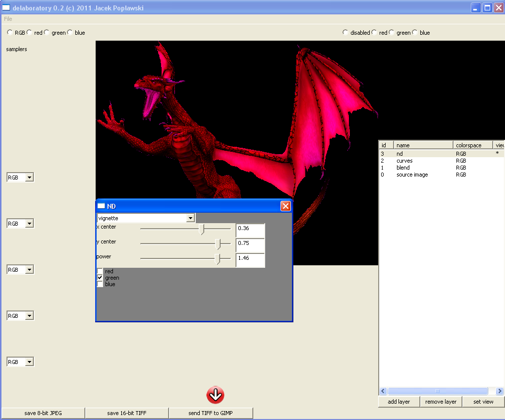Open the fifth RGB sampler dropdown

[29, 361]
